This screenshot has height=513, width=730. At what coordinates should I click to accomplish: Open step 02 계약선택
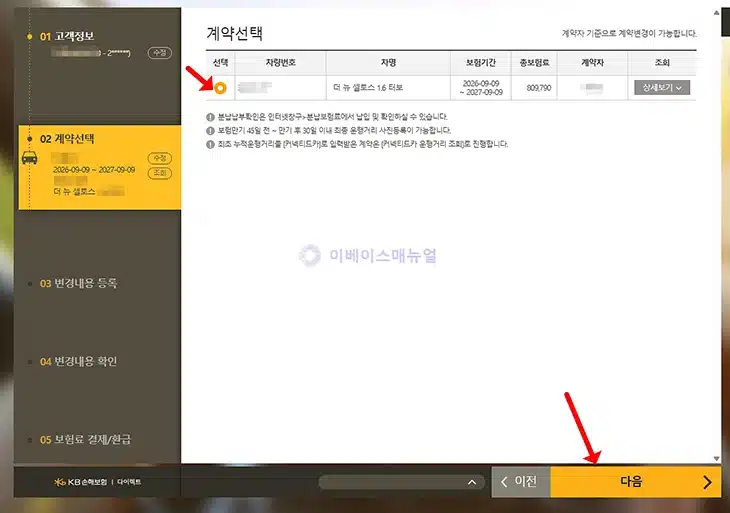tap(67, 139)
